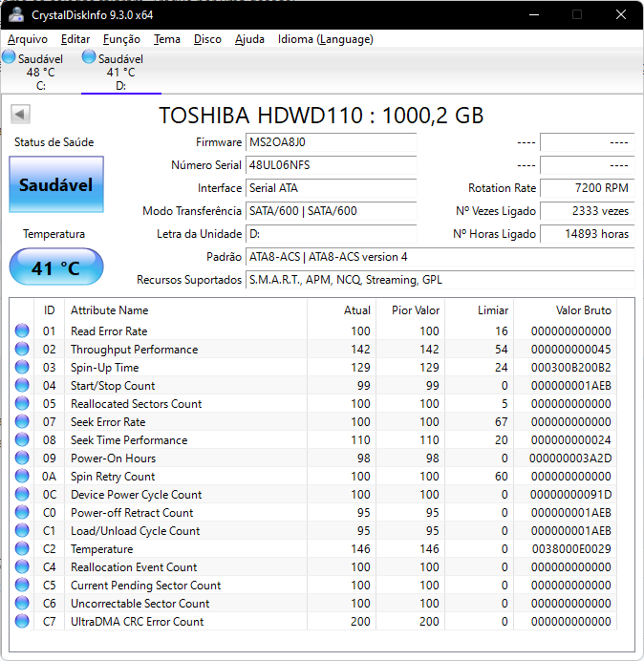644x661 pixels.
Task: Click status orb for Reallocated Sectors Count
Action: (x=22, y=403)
